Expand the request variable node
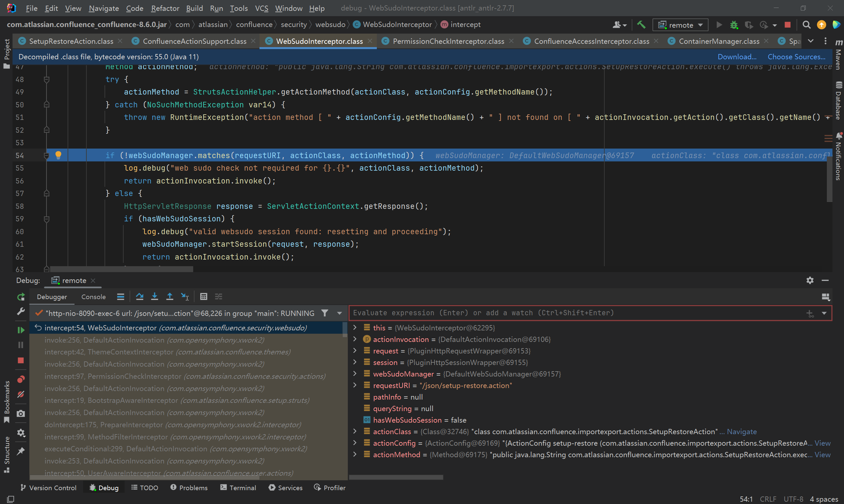This screenshot has width=844, height=504. click(x=354, y=350)
